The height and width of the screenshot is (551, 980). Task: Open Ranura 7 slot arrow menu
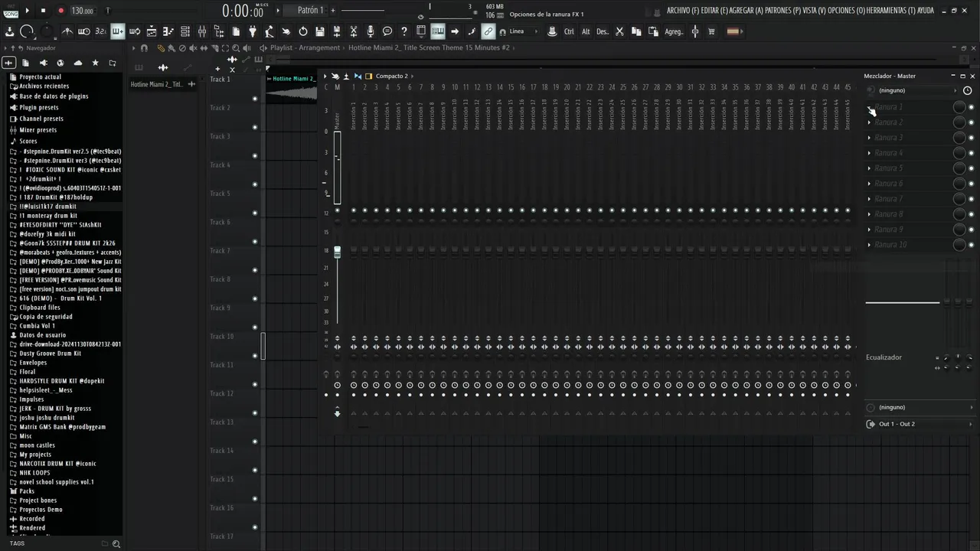tap(869, 199)
